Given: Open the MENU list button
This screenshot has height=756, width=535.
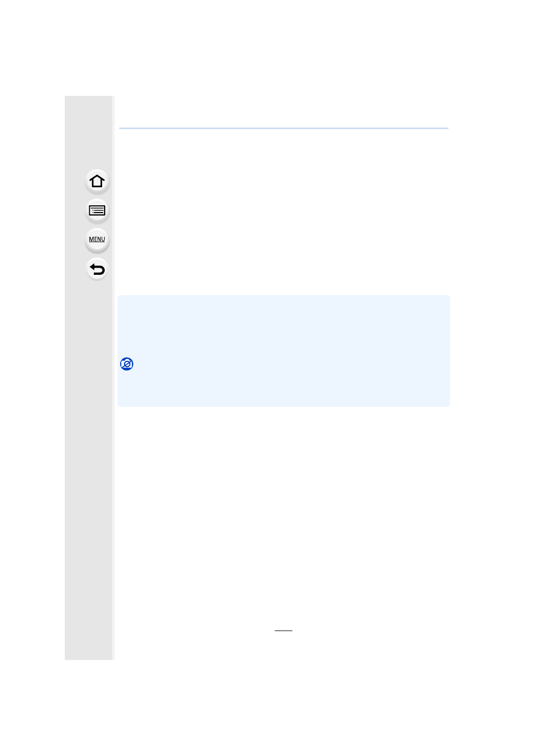Looking at the screenshot, I should 97,240.
